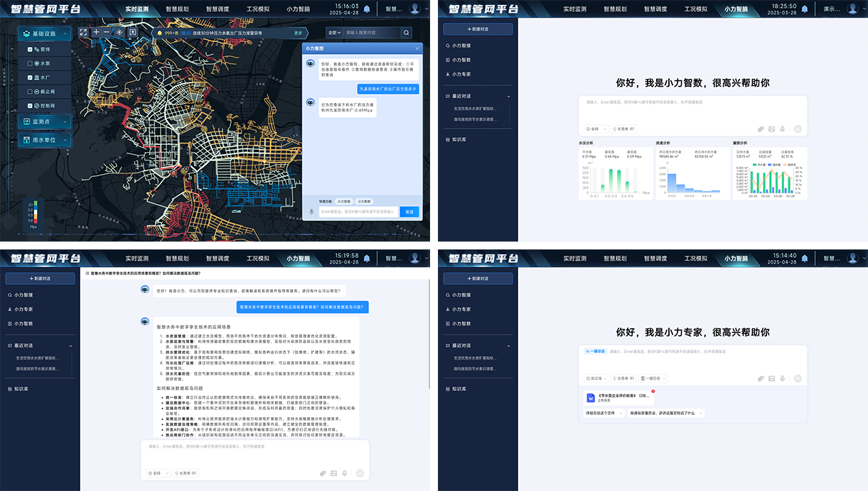Check the 截止阀 layer checkbox

click(x=30, y=91)
